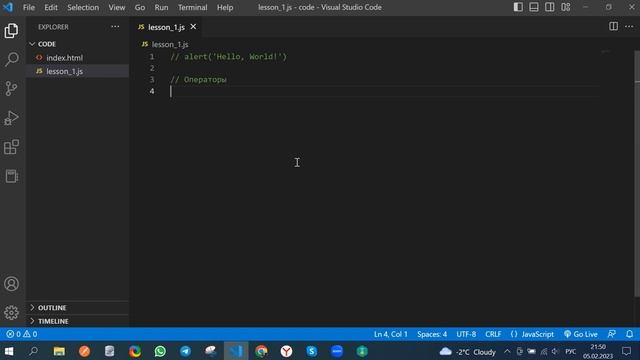The width and height of the screenshot is (640, 360).
Task: Open Customize Layout icon in title bar
Action: [565, 7]
